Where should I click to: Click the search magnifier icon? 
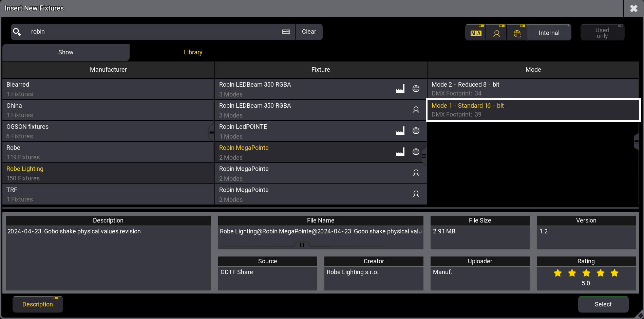pyautogui.click(x=17, y=32)
